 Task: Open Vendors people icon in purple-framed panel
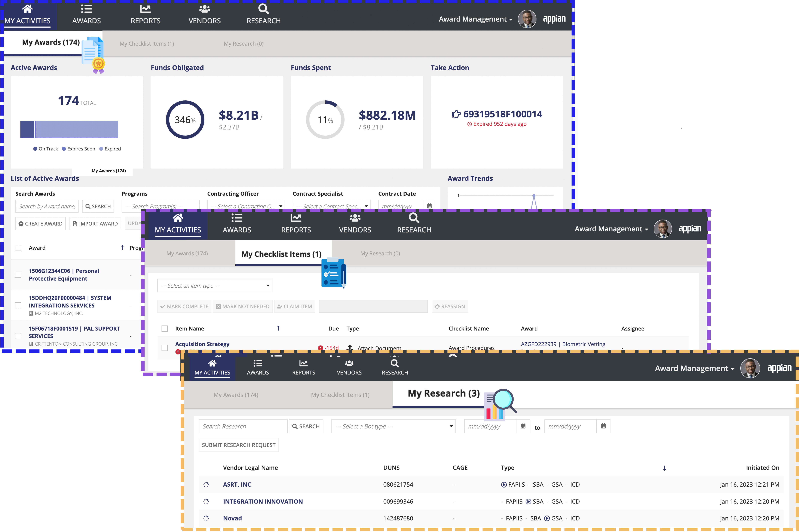pos(355,218)
